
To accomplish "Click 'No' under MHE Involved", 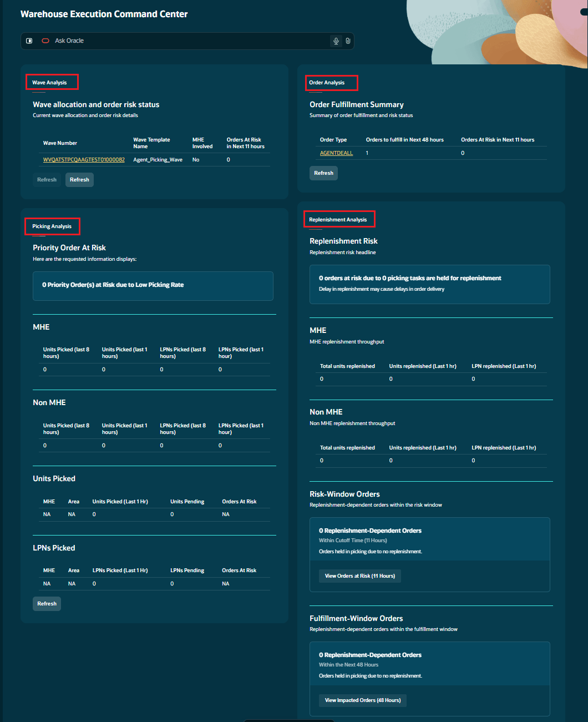I will point(196,160).
